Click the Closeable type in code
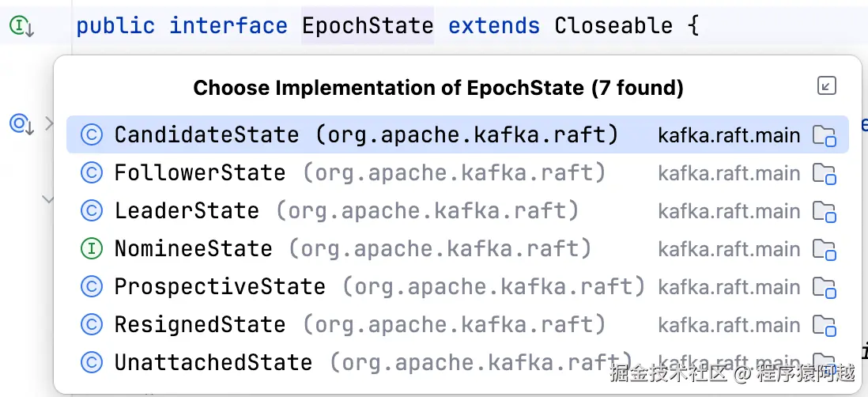 click(x=614, y=26)
